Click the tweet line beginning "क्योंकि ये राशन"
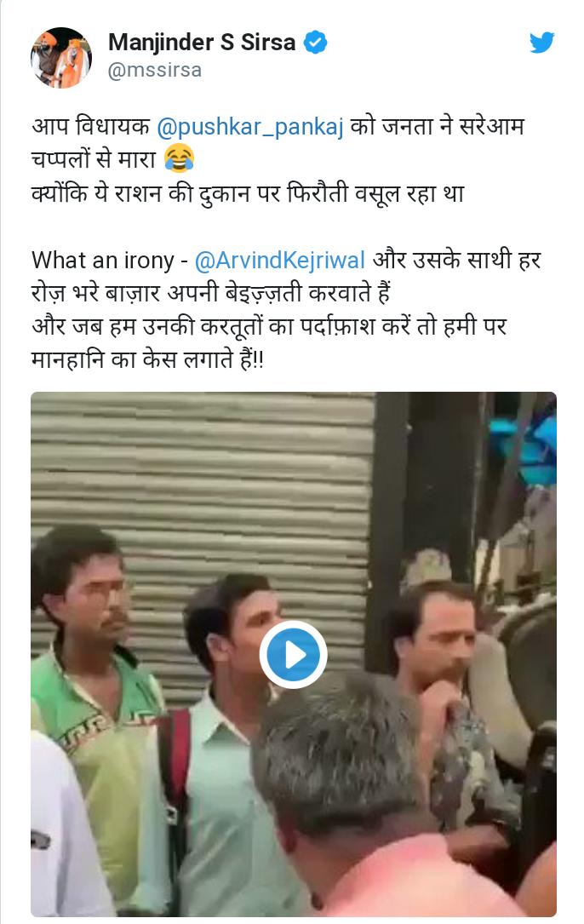 pos(248,193)
